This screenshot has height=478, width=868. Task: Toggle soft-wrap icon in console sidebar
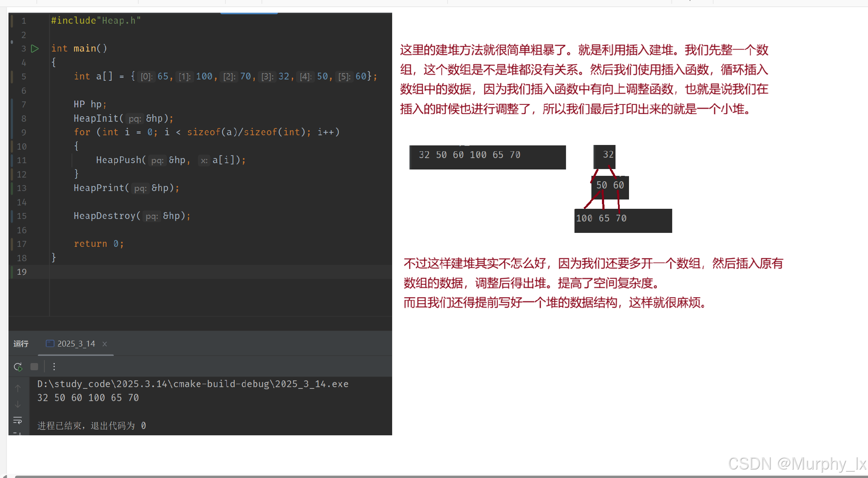[x=18, y=420]
